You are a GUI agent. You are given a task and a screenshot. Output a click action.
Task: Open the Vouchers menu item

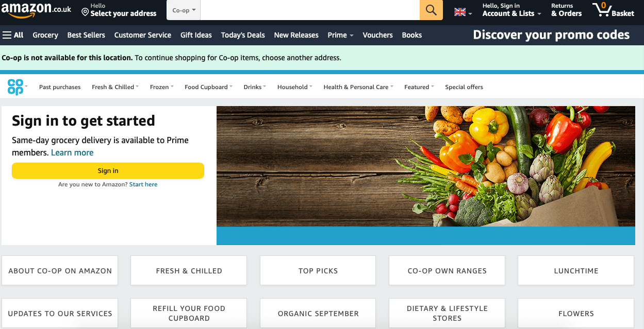[x=377, y=35]
